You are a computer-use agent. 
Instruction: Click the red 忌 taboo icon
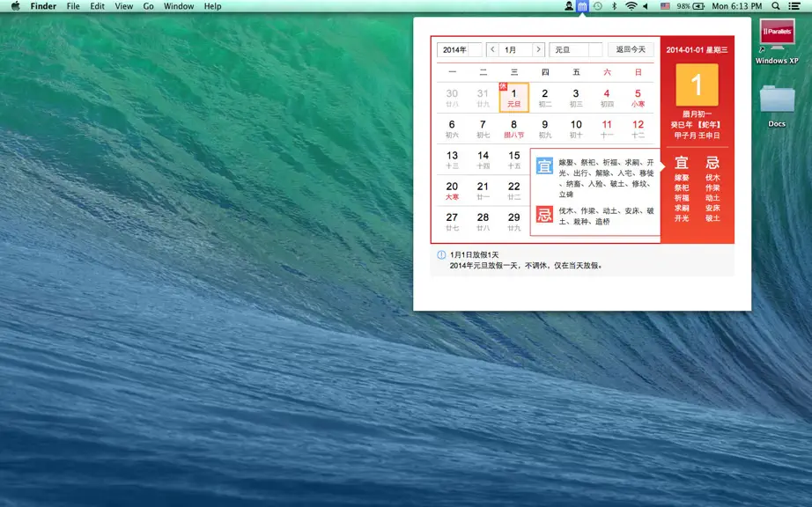[544, 214]
